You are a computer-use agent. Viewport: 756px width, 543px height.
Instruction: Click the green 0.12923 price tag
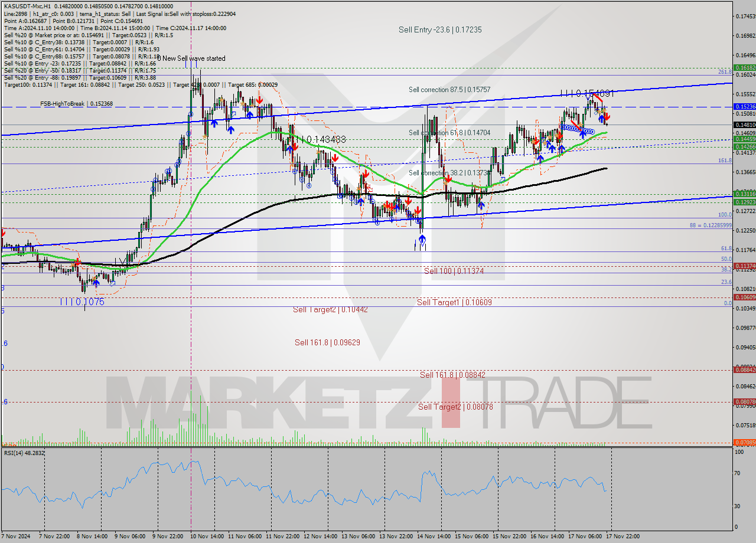tap(744, 202)
